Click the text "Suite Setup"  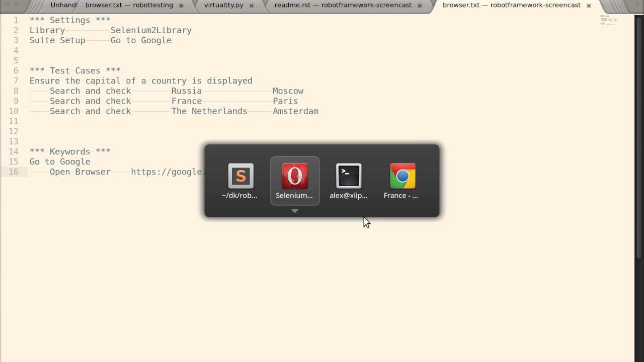[x=57, y=40]
